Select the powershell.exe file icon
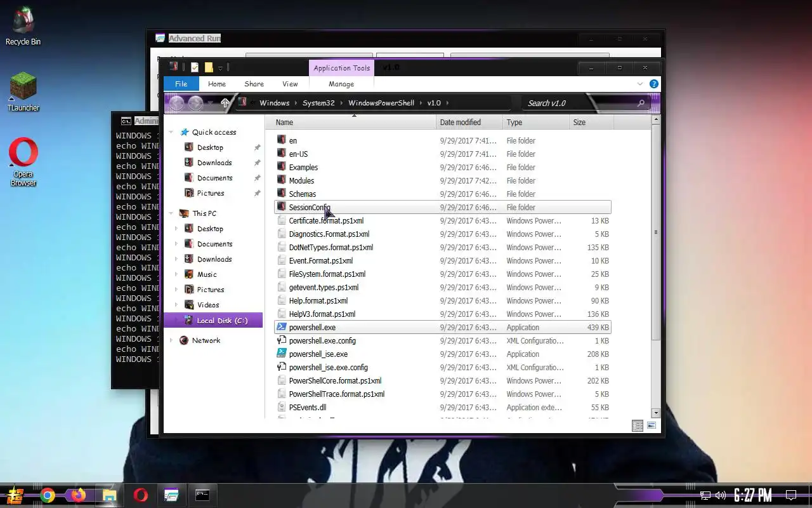Screen dimensions: 812x508 click(282, 328)
